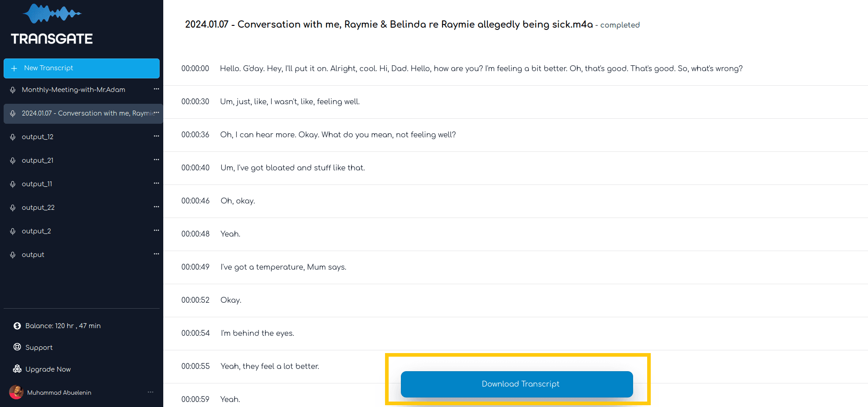The width and height of the screenshot is (868, 407).
Task: Click timestamp 00:00:40
Action: pyautogui.click(x=195, y=168)
